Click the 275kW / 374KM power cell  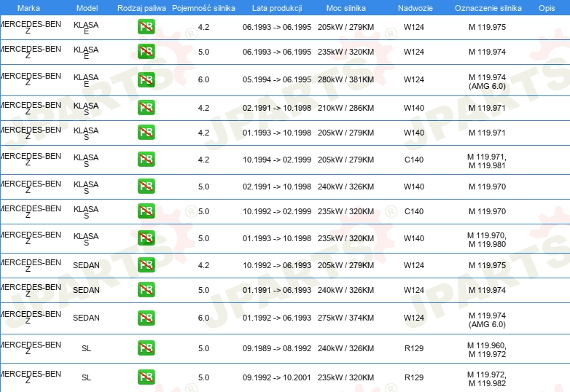point(345,318)
